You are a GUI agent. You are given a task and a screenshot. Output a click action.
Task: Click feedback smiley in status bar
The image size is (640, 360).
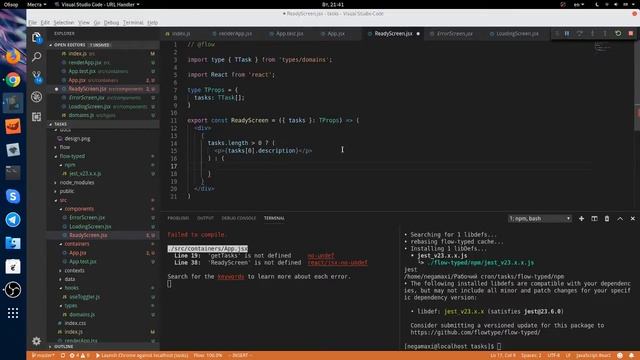tap(620, 356)
